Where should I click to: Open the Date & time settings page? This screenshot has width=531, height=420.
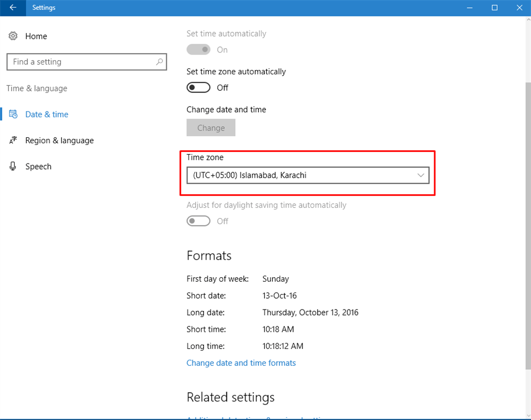point(46,114)
